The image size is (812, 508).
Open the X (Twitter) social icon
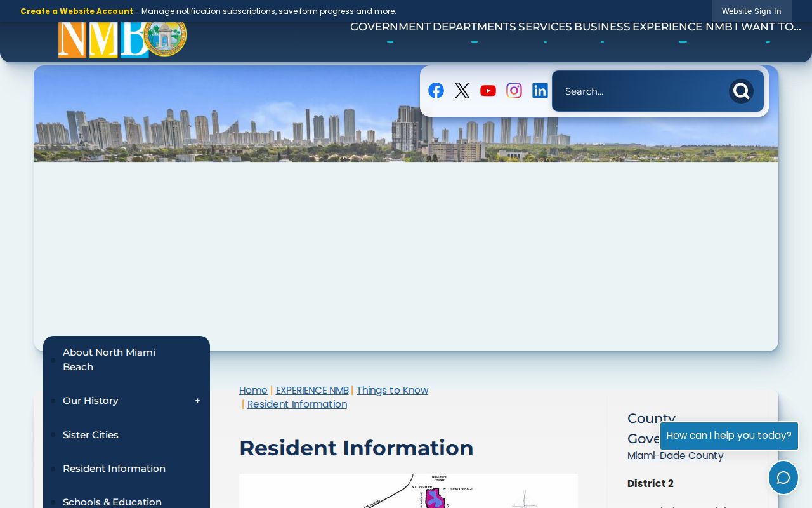[462, 91]
